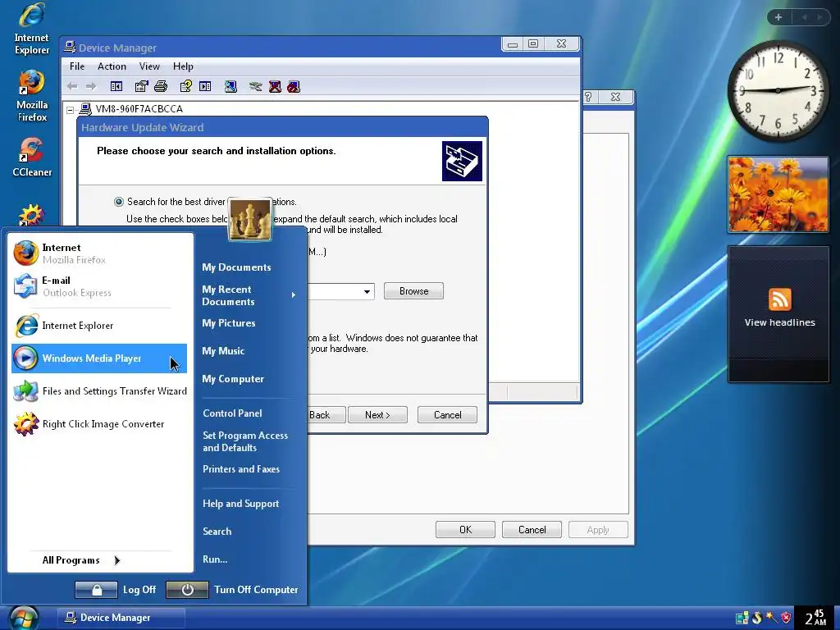The width and height of the screenshot is (840, 630).
Task: Open the File menu in Device Manager
Action: coord(77,66)
